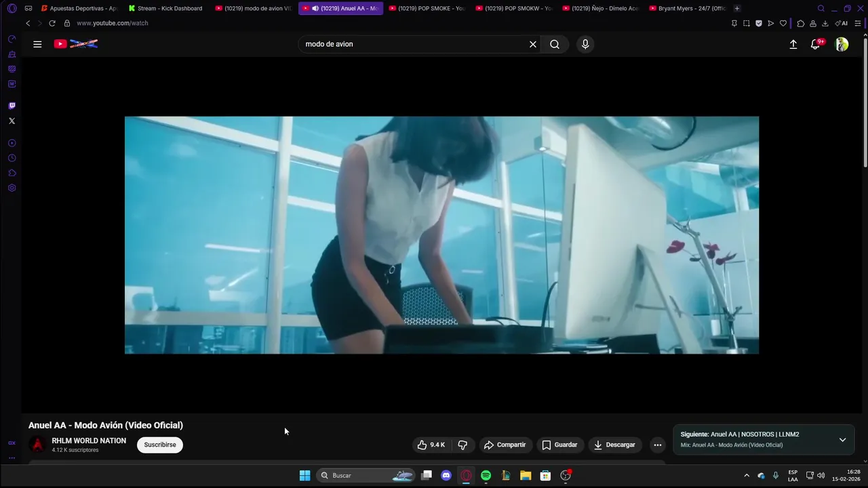Click the taskbar Buscar search box
The height and width of the screenshot is (488, 868).
(x=366, y=475)
